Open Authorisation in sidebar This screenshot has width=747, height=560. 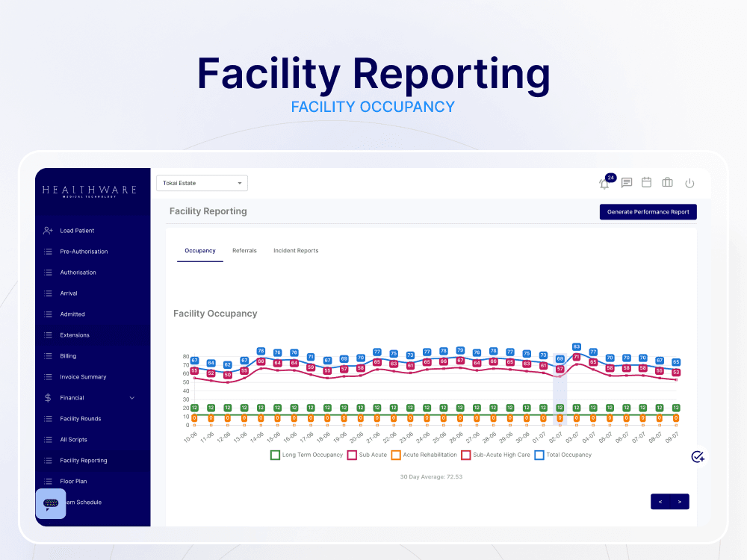[78, 273]
